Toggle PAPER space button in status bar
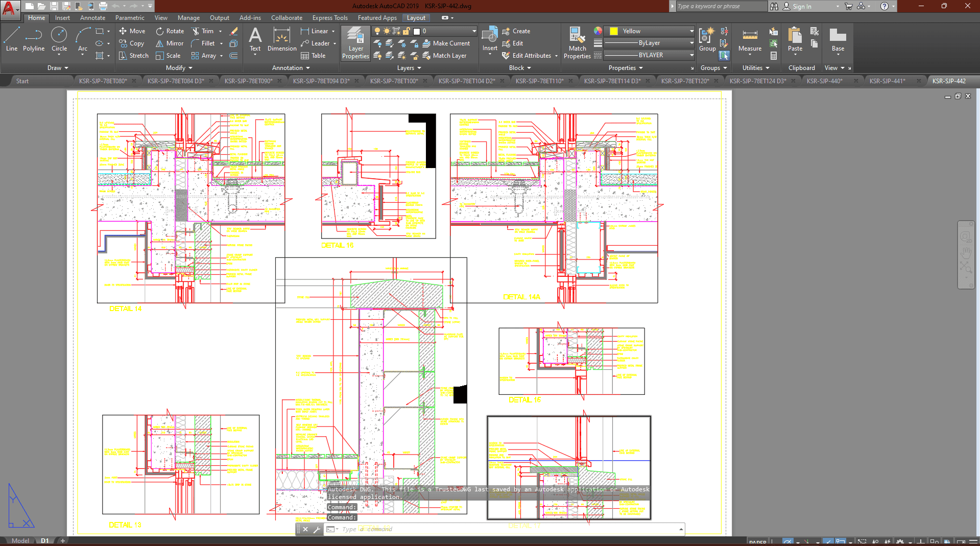 [757, 542]
